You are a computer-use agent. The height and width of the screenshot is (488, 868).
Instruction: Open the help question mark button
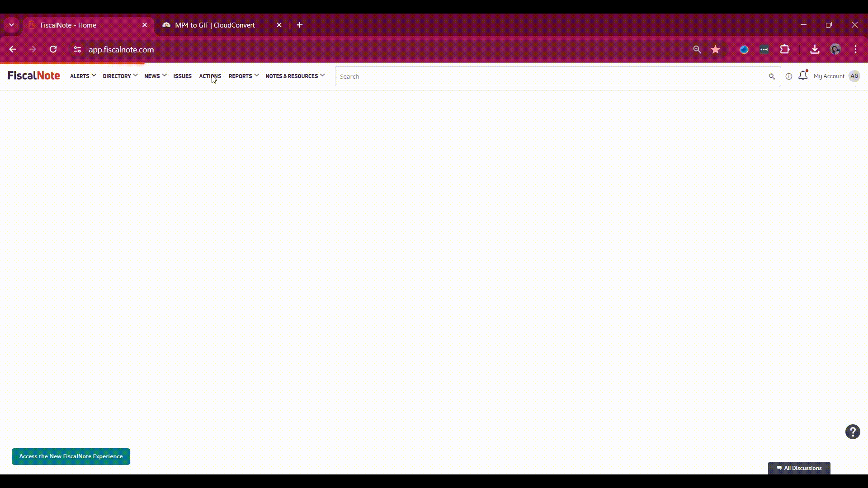(x=853, y=432)
